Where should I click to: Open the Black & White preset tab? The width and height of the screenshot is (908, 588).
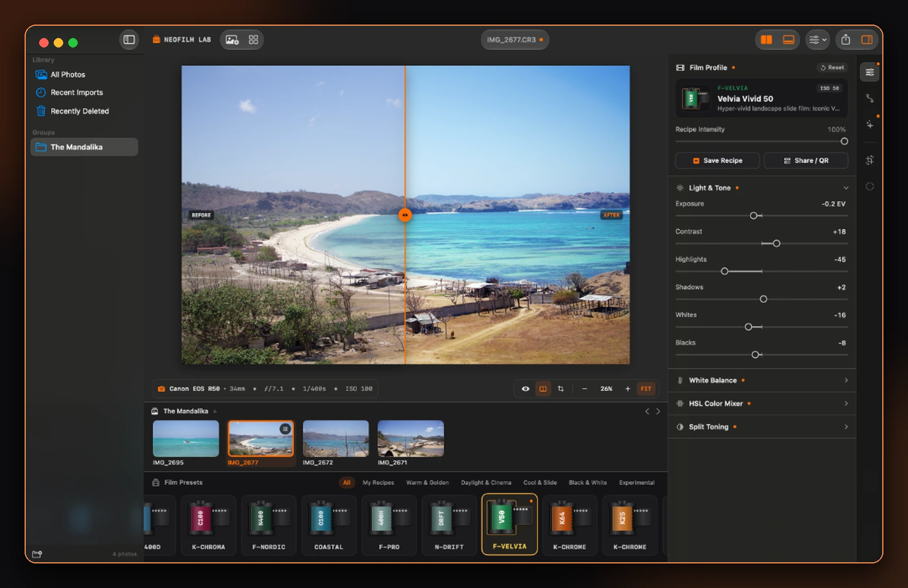tap(588, 482)
